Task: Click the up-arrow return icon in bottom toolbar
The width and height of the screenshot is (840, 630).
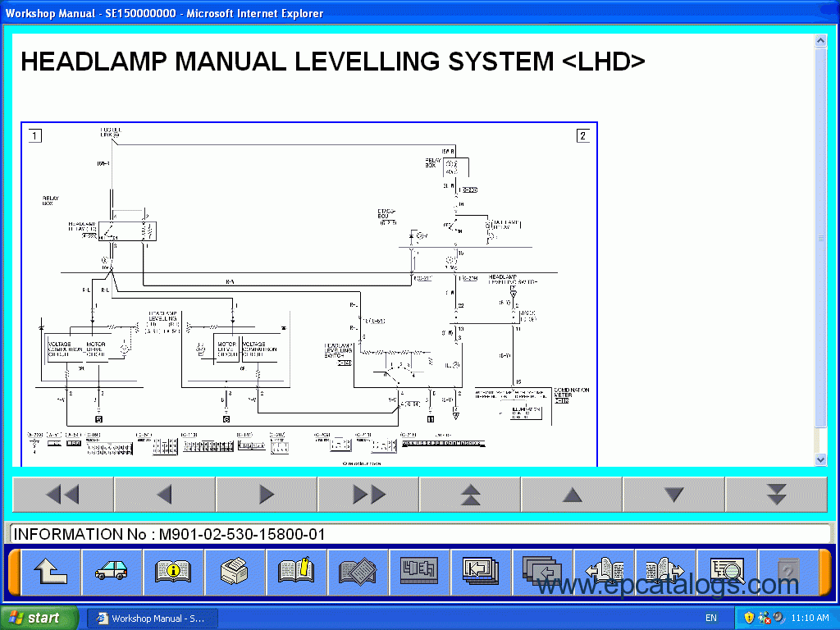Action: pos(51,572)
